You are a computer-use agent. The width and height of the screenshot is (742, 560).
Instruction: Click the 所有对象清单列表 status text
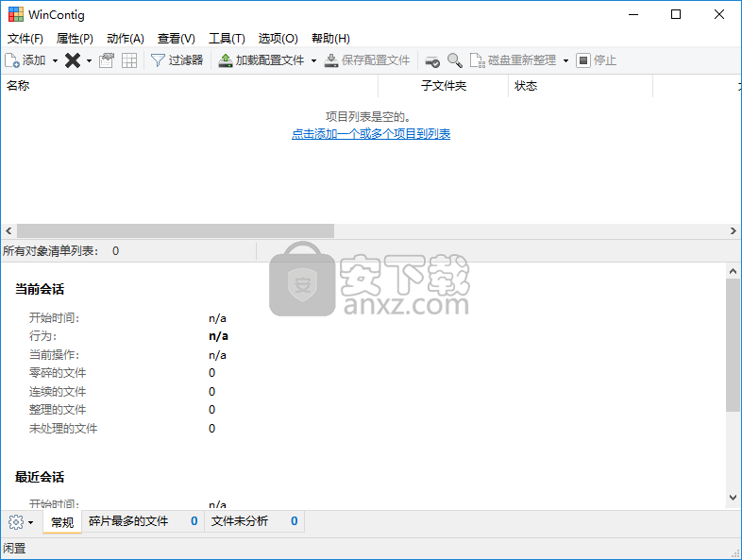pyautogui.click(x=50, y=251)
